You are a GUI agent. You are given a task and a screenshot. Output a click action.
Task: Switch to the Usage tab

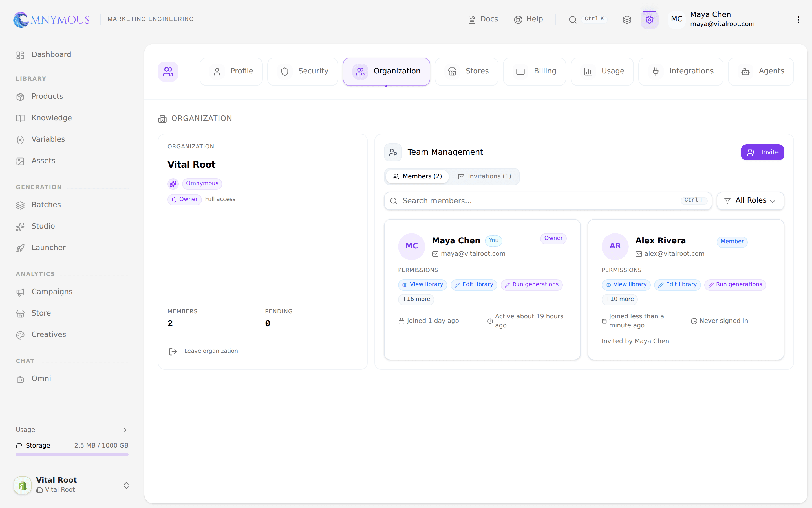[x=602, y=71]
